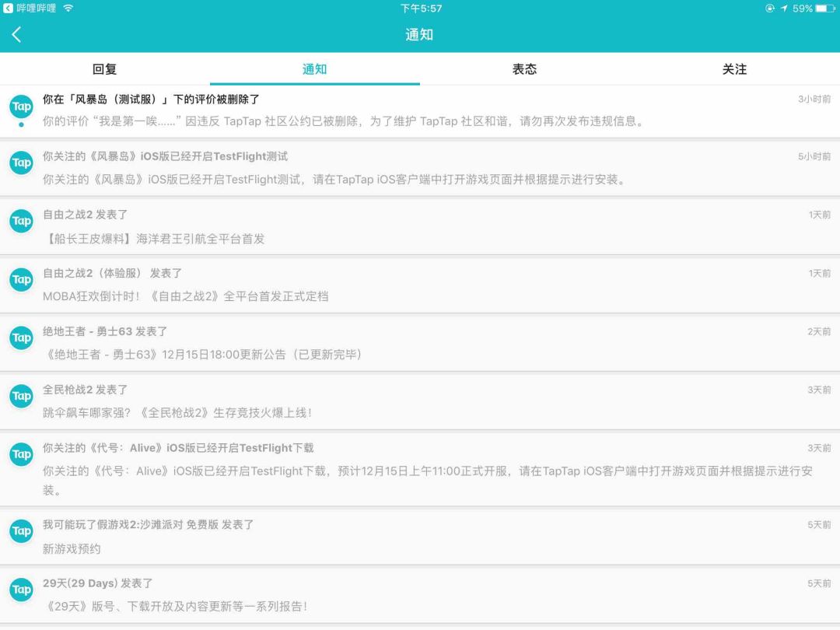
Task: Tap the battery indicator in status bar
Action: click(825, 8)
